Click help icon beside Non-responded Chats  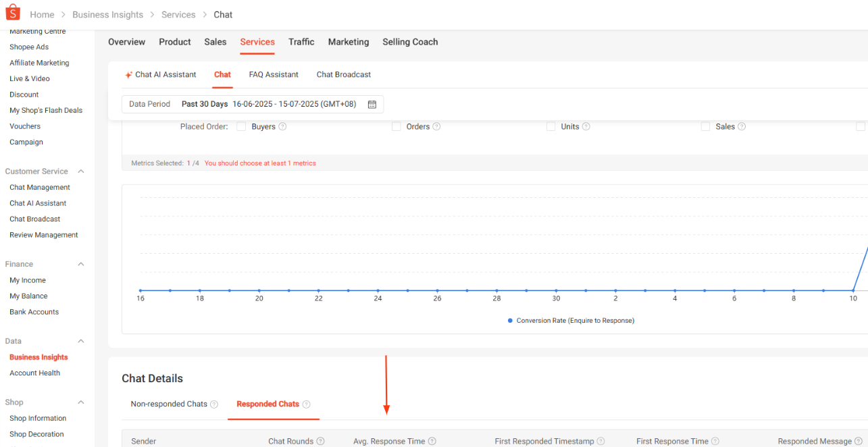coord(214,404)
